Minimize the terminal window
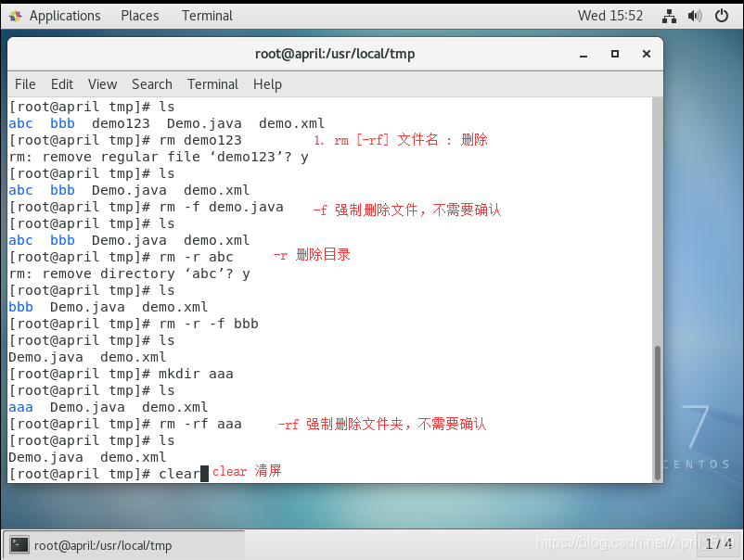Viewport: 744px width, 560px height. click(584, 54)
